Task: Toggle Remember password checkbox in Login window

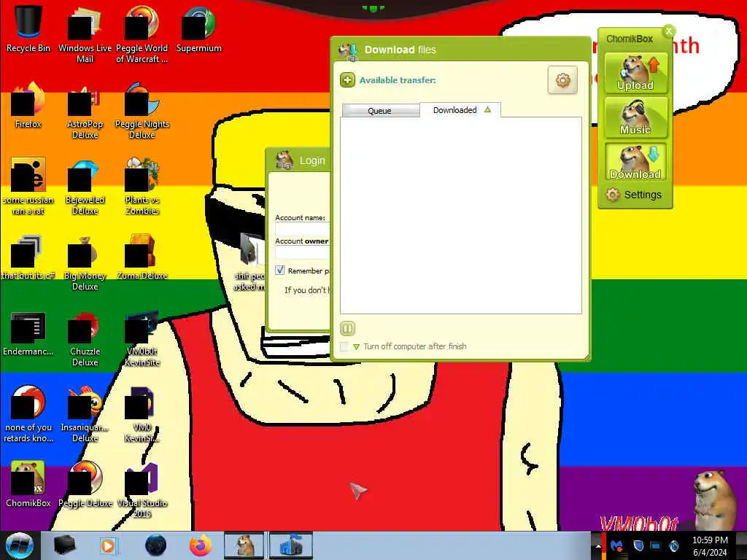Action: (279, 270)
